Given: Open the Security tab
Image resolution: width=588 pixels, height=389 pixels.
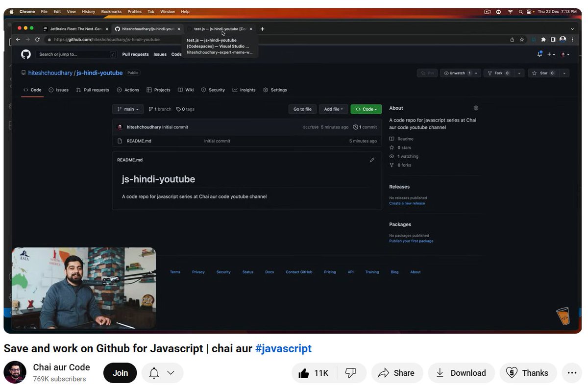Looking at the screenshot, I should pos(213,90).
